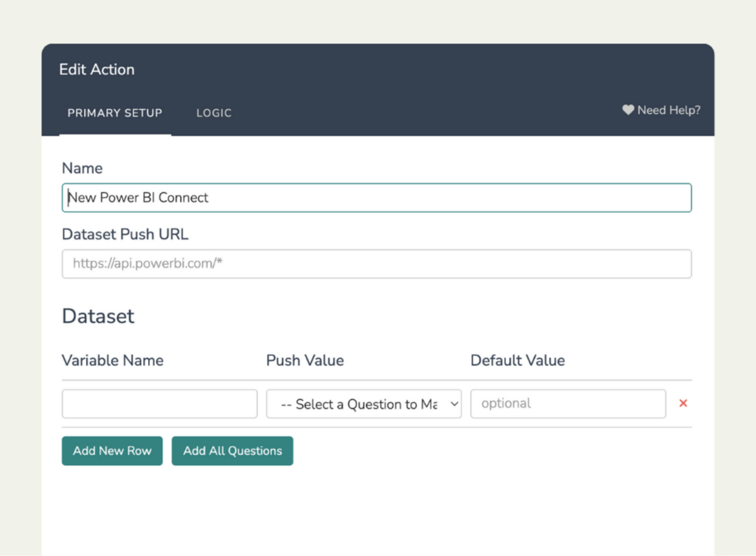Click the Variable Name column header

point(112,360)
